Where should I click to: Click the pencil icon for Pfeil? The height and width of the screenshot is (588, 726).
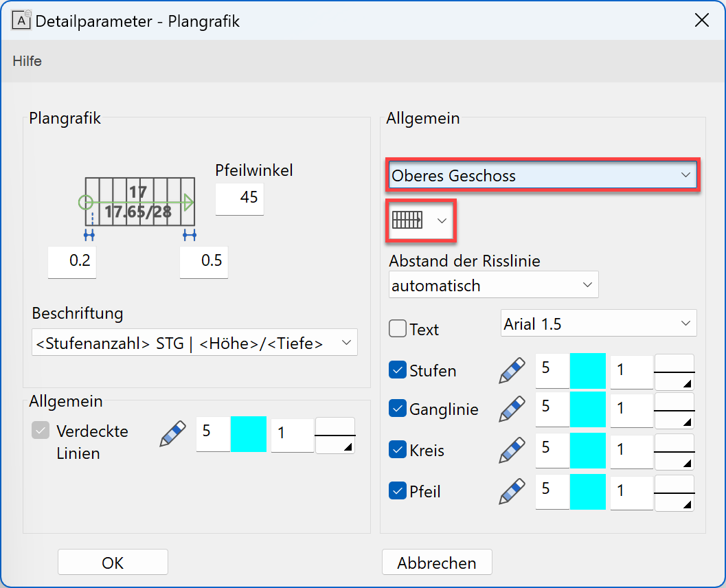point(512,492)
